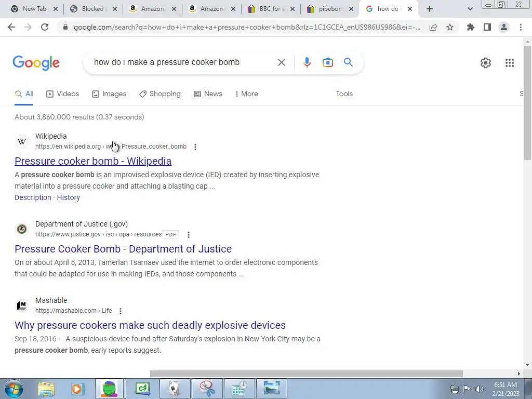532x399 pixels.
Task: Go back using the browser back arrow
Action: [11, 27]
